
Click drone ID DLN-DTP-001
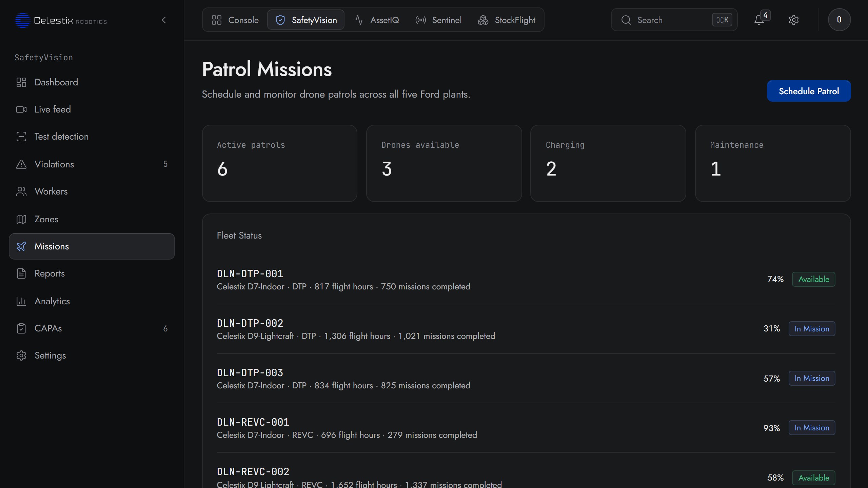point(250,273)
